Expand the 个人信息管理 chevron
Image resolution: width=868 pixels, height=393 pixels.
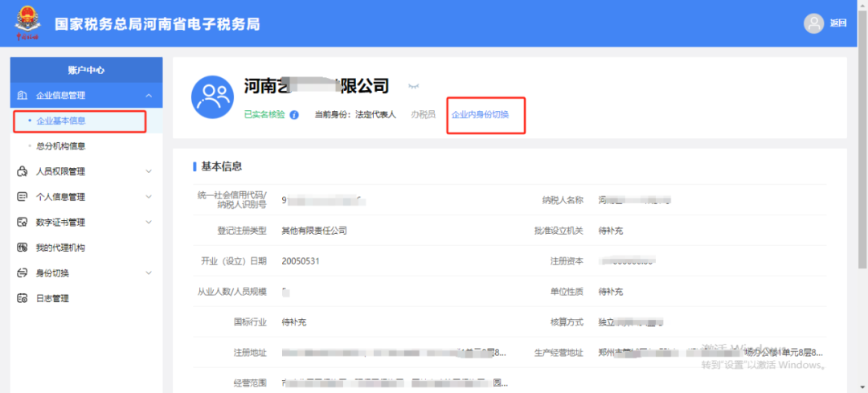(149, 196)
